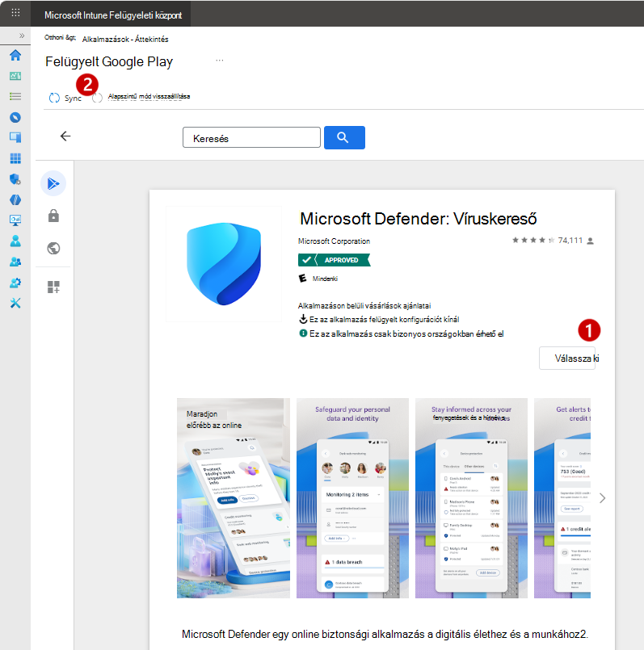Advance screenshots with right chevron arrow
The image size is (644, 650).
(x=602, y=498)
